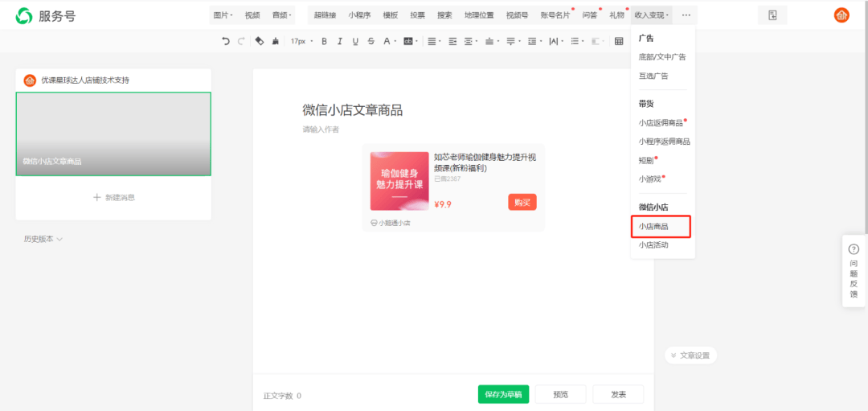The width and height of the screenshot is (868, 411).
Task: Insert a table using the table icon
Action: click(619, 41)
